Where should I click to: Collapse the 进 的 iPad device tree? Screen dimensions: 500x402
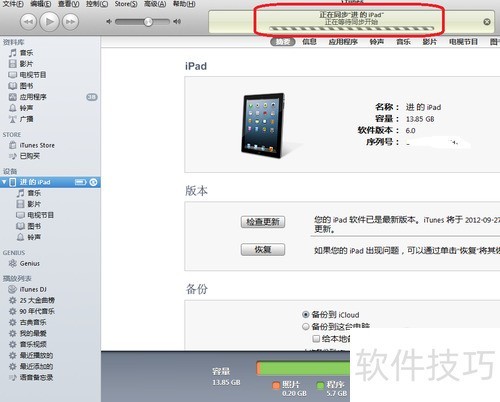(4, 182)
